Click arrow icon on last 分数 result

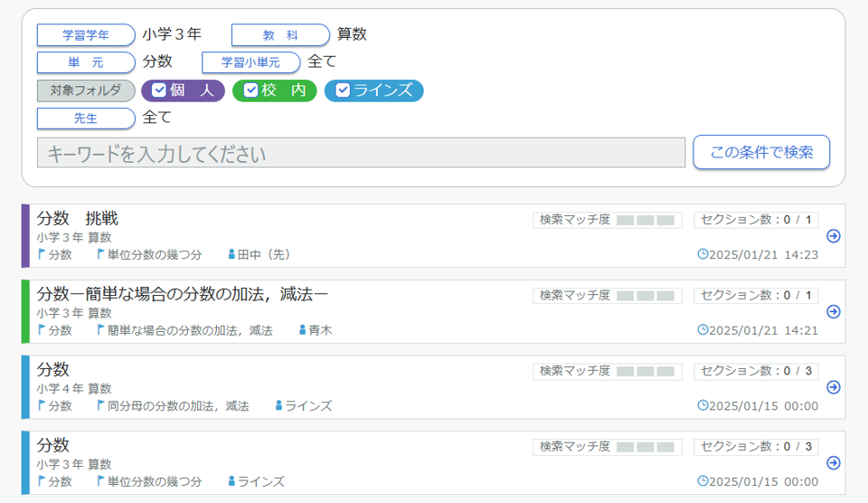(834, 463)
